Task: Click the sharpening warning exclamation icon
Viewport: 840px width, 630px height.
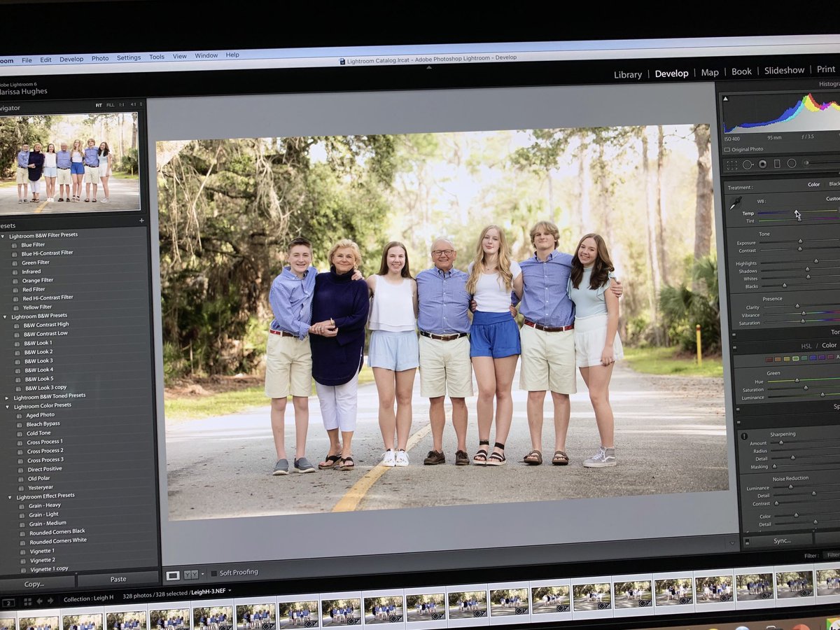Action: [x=744, y=436]
